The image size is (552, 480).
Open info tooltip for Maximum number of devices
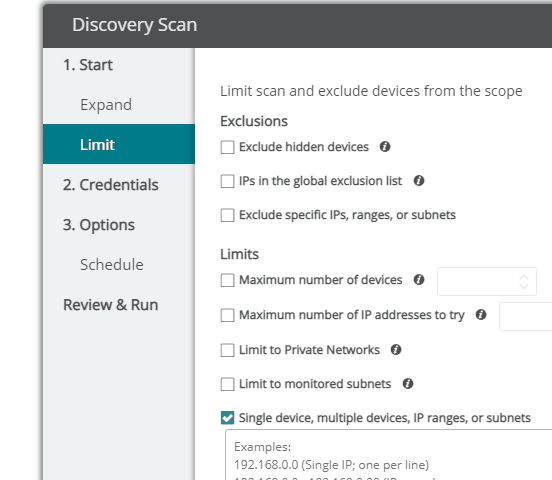pos(419,280)
